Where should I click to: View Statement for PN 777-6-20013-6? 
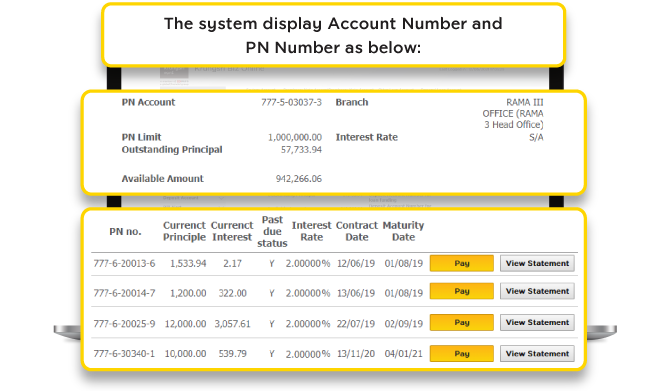tap(537, 263)
